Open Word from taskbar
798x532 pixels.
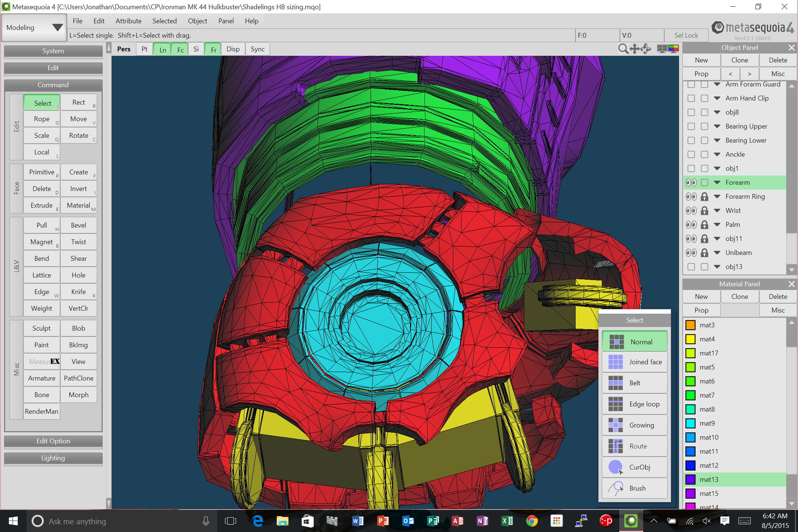pyautogui.click(x=358, y=521)
